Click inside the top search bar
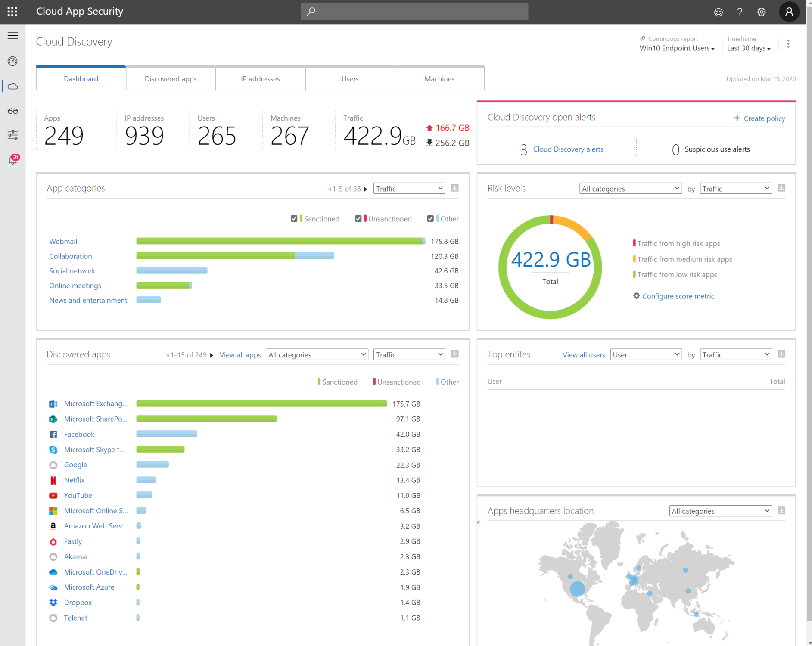The height and width of the screenshot is (646, 812). coord(414,12)
